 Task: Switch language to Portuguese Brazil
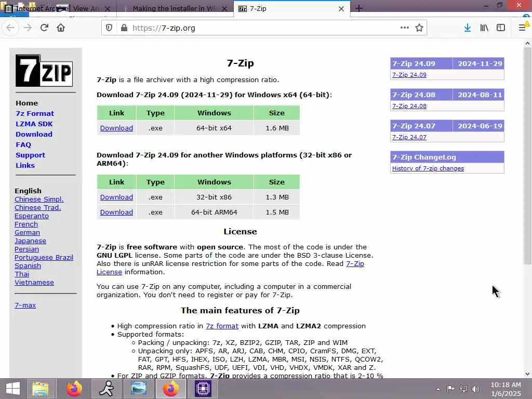(x=44, y=257)
